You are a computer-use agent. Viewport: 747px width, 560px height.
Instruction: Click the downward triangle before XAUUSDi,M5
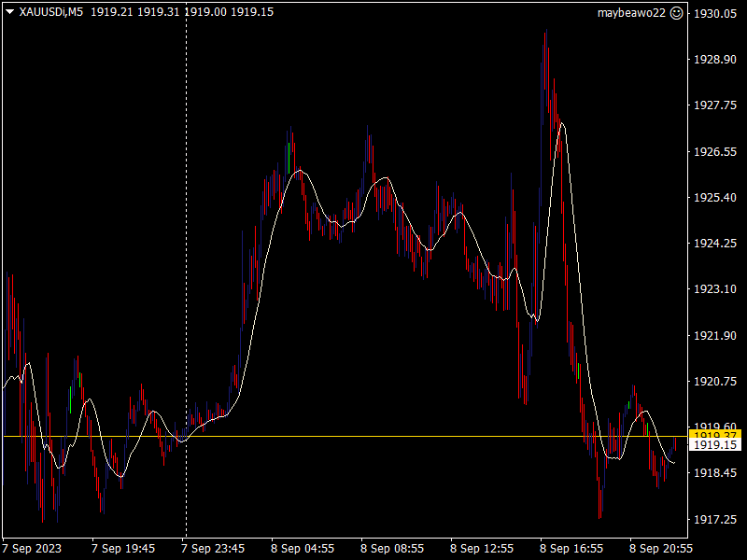[x=11, y=13]
